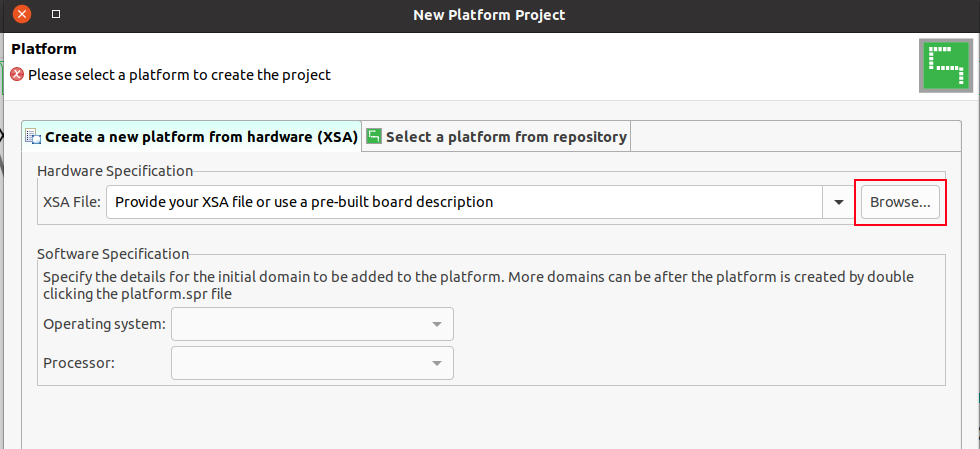Click the Browse... button
980x449 pixels.
pos(900,202)
